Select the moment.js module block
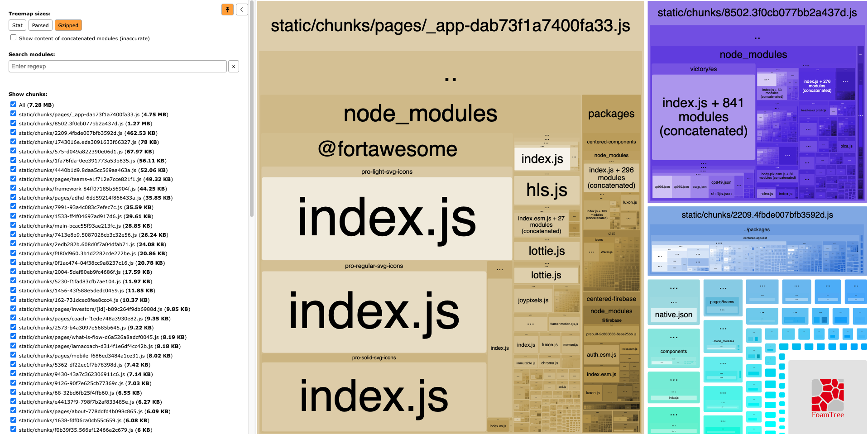 [570, 345]
